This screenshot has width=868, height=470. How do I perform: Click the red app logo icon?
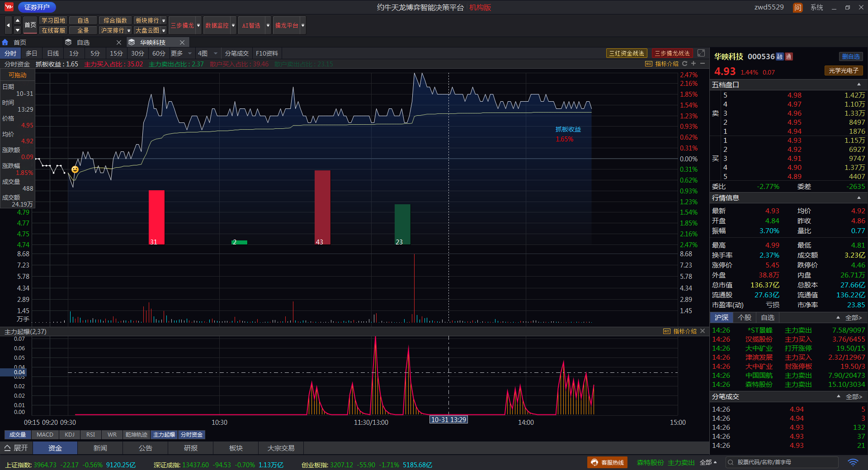click(9, 7)
